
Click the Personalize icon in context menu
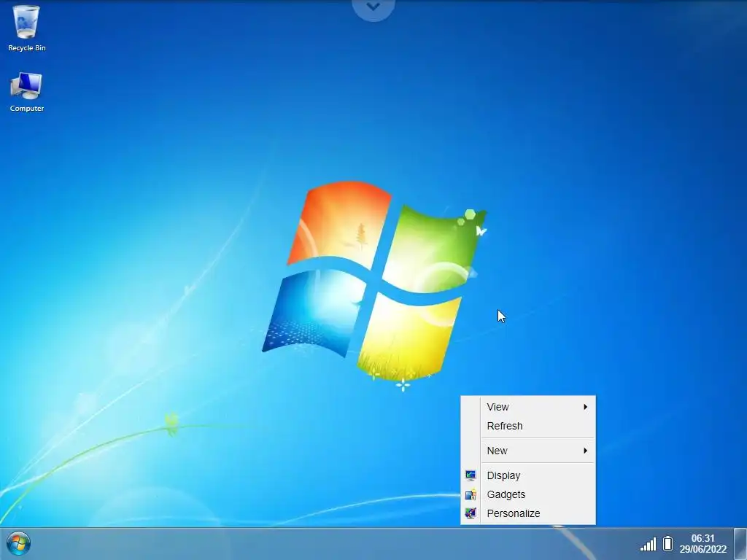(471, 513)
